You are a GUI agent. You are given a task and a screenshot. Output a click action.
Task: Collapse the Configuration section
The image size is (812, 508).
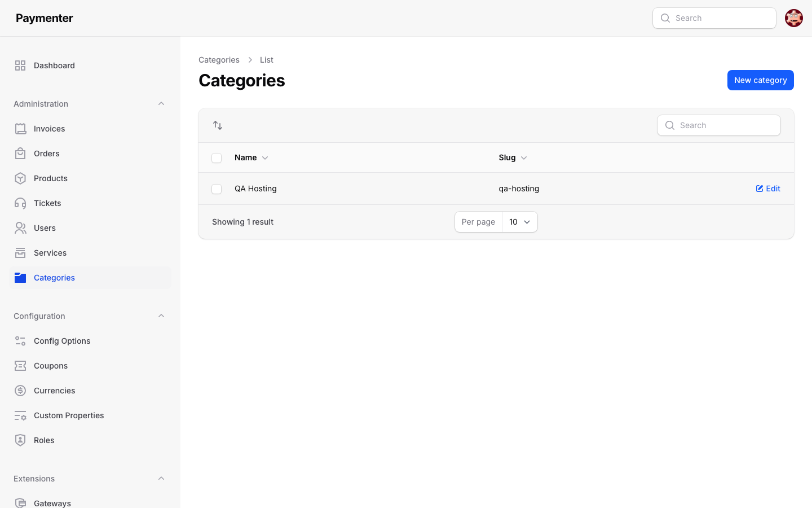tap(161, 316)
